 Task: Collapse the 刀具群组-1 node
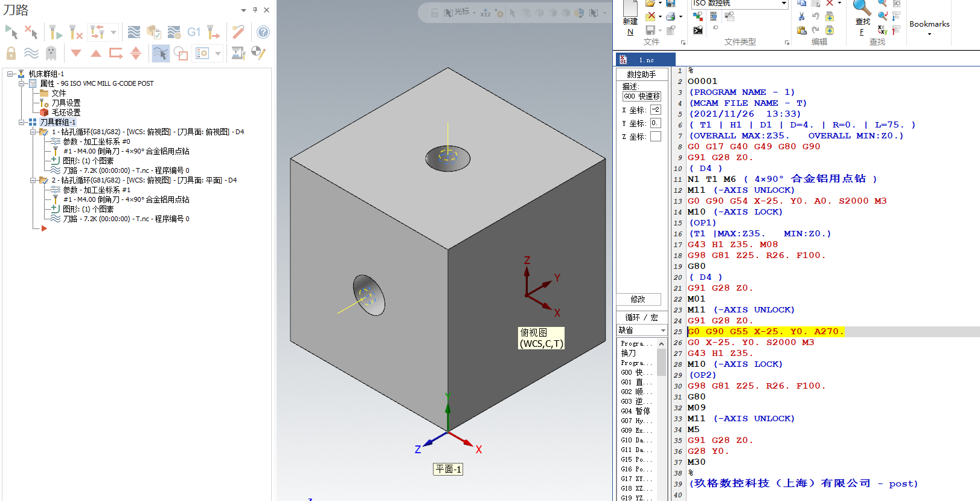[22, 122]
